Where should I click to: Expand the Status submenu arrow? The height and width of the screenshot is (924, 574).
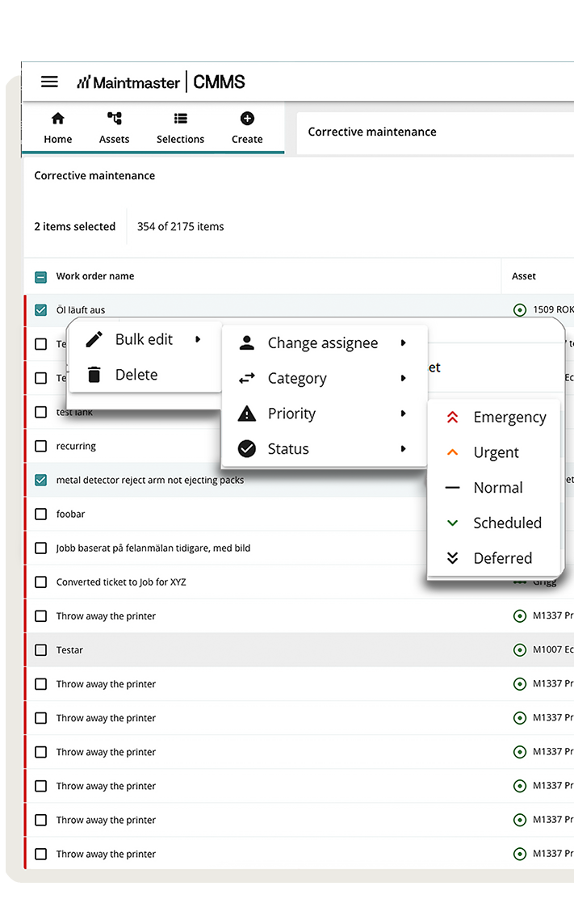(403, 449)
